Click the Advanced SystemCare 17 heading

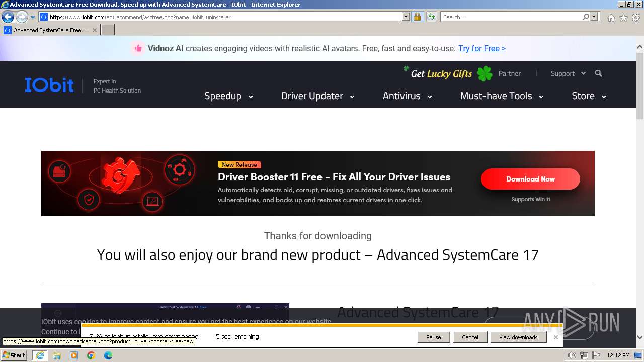point(418,312)
